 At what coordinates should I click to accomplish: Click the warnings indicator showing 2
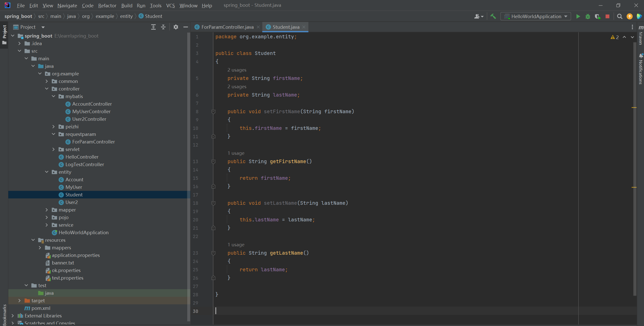[615, 37]
